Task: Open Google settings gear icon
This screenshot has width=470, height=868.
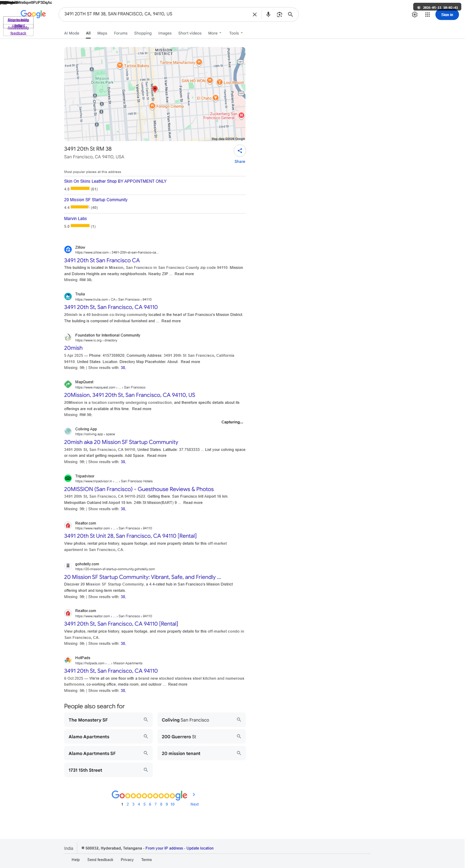Action: 415,15
